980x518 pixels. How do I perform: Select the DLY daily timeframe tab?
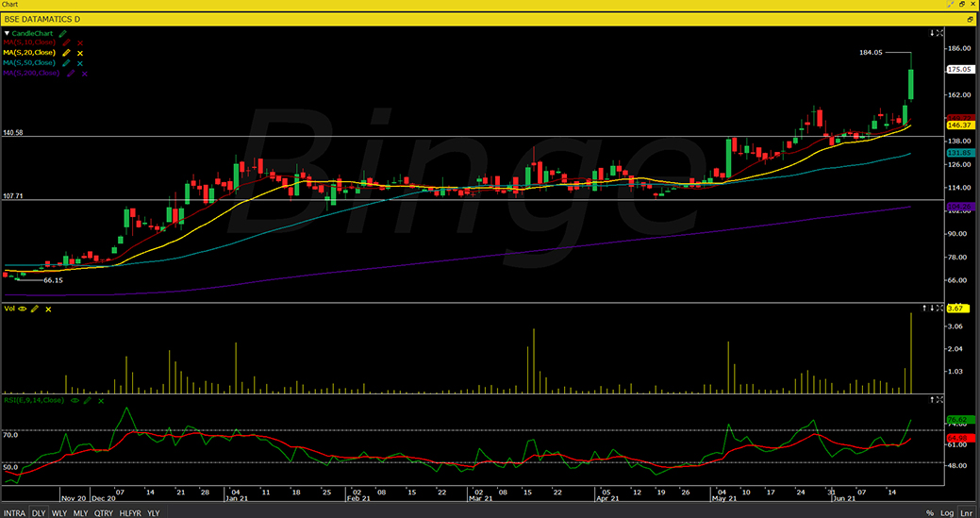click(x=39, y=513)
